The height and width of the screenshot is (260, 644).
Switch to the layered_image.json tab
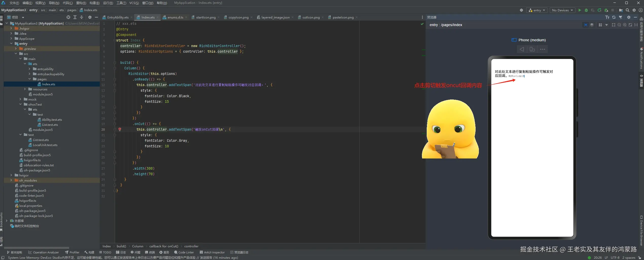[x=276, y=17]
